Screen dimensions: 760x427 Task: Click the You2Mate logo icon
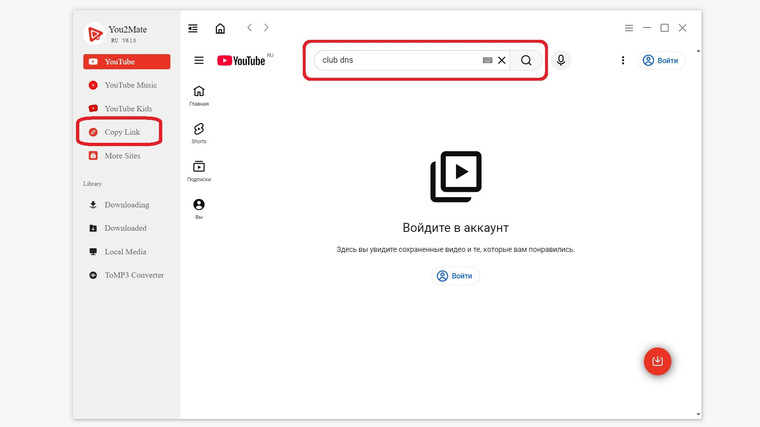[x=94, y=34]
